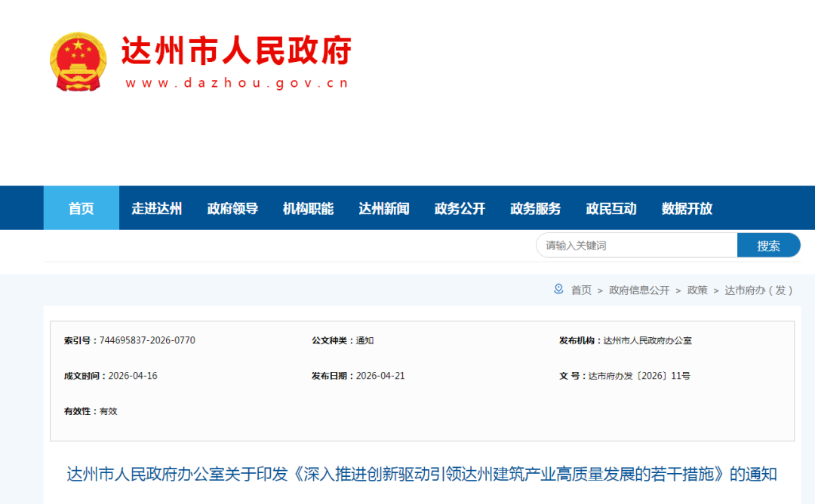Click the website URL www.dazhou.gov.cn text
Screen dimensions: 815x504
[x=238, y=83]
